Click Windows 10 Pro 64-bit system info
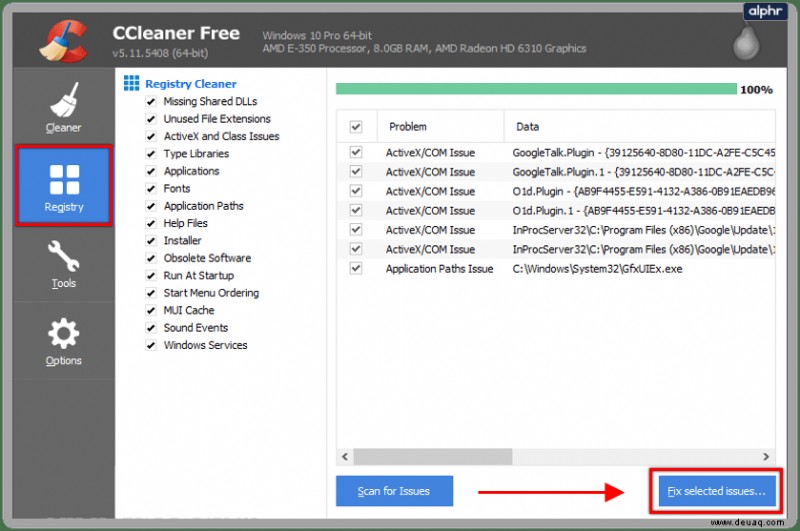 click(317, 36)
